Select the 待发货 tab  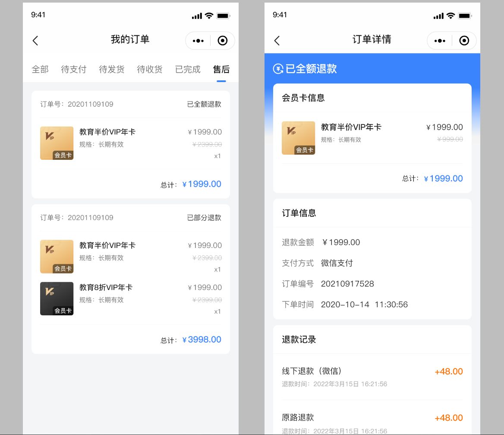(112, 69)
